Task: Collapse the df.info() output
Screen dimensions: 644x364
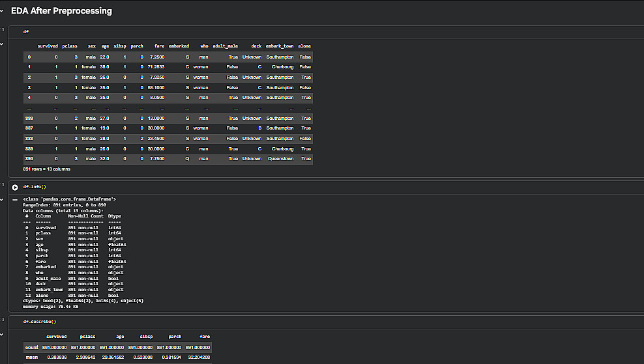Action: coord(2,200)
